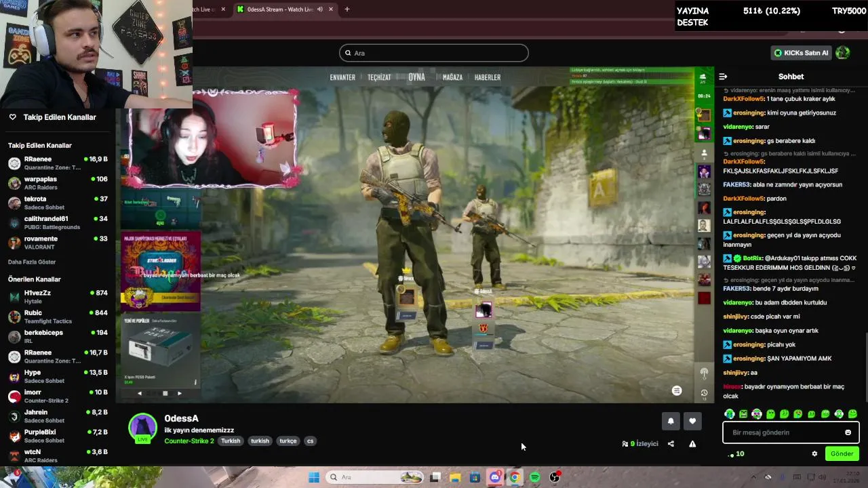Click the OdessA streamer name
The width and height of the screenshot is (868, 488).
(x=181, y=419)
